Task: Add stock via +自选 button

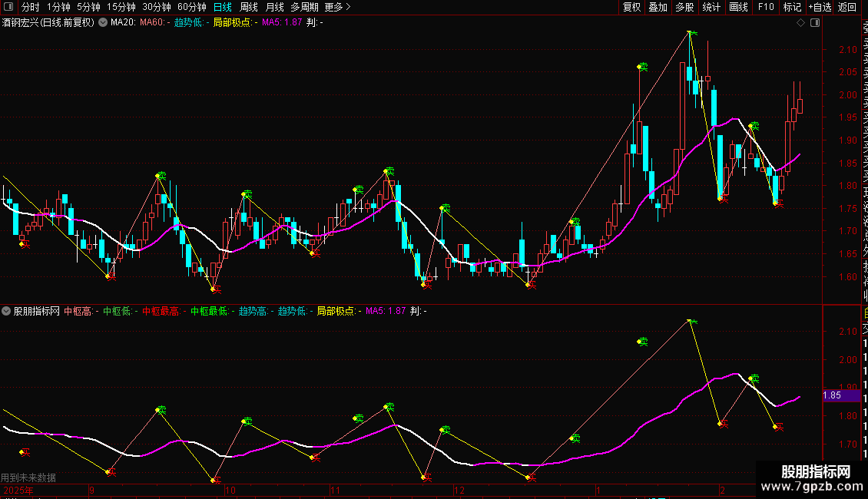Action: point(820,8)
